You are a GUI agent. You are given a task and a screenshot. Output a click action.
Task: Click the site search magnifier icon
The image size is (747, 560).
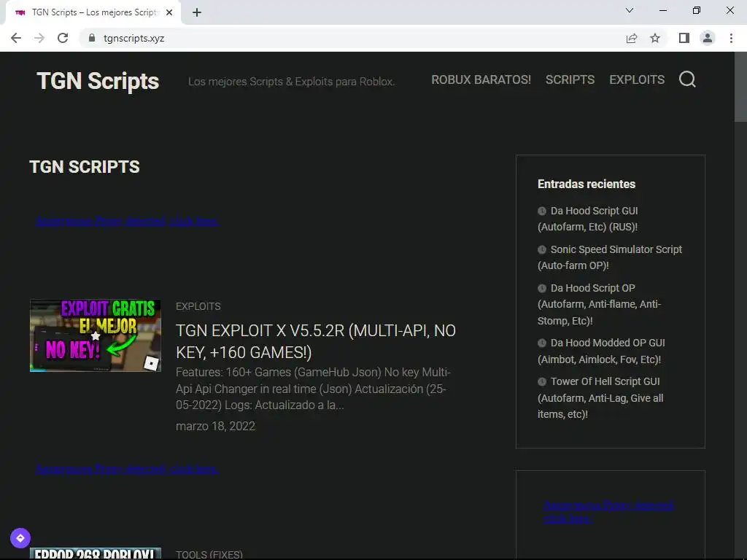(x=687, y=79)
